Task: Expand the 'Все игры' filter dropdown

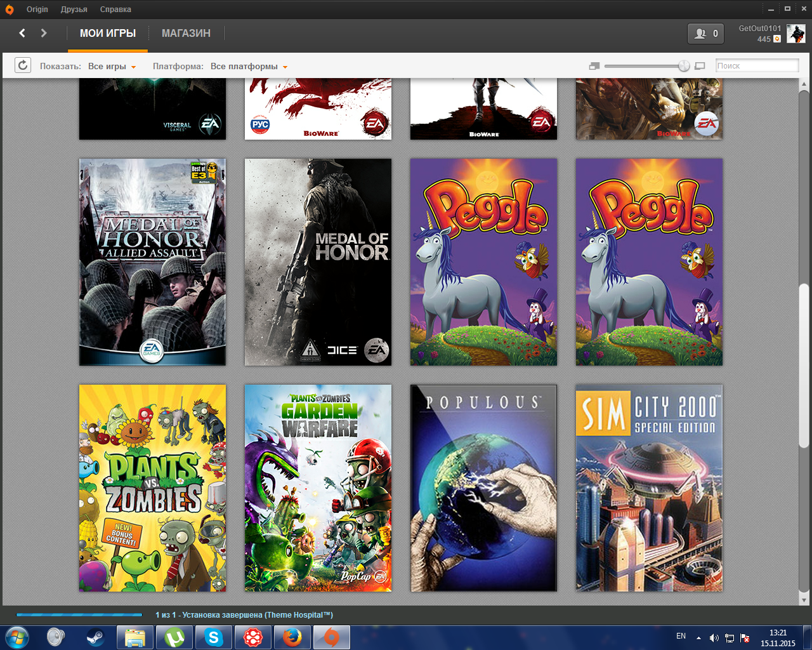Action: [112, 67]
